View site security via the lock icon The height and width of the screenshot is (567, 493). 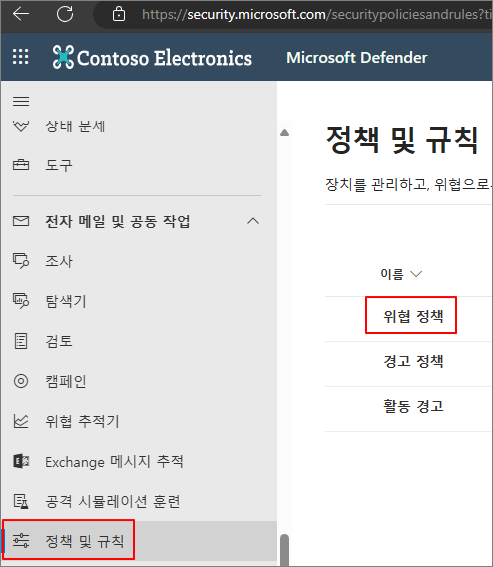[119, 14]
